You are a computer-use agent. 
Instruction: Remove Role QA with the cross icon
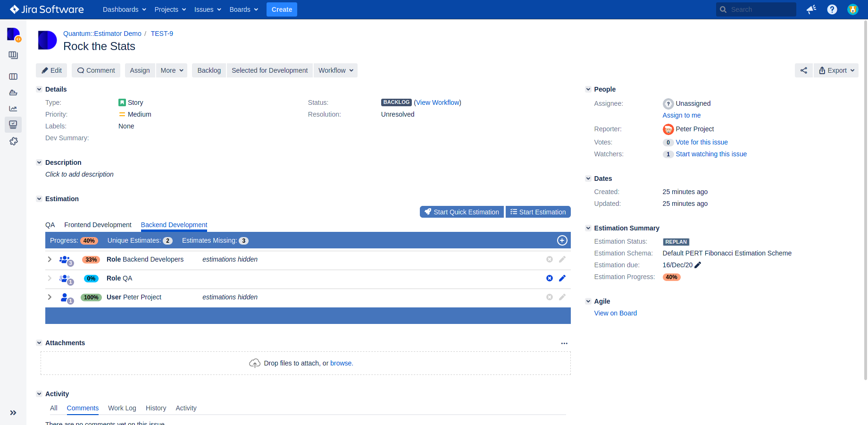[x=550, y=278]
